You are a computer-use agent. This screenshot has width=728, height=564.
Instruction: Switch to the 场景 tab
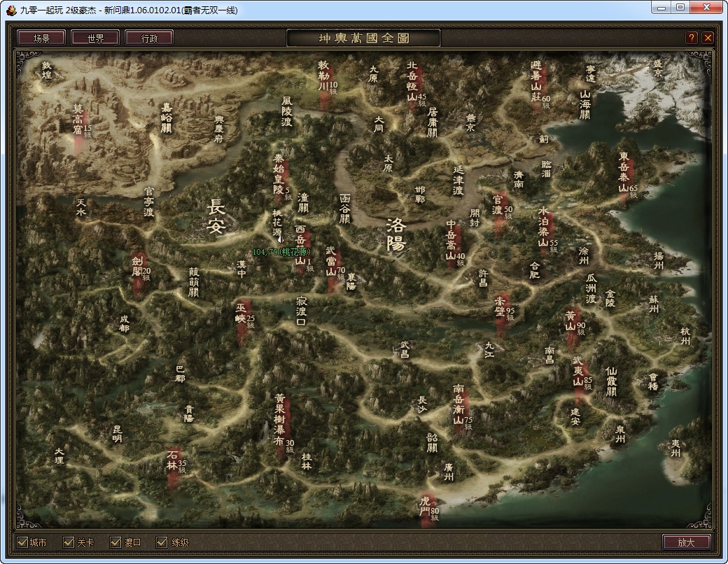41,38
